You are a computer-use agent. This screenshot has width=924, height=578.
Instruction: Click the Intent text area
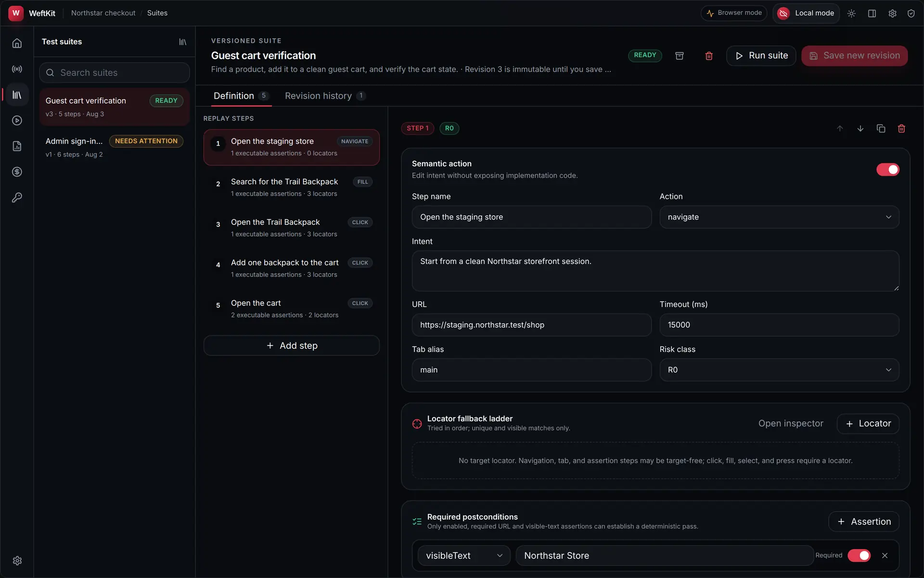click(655, 271)
